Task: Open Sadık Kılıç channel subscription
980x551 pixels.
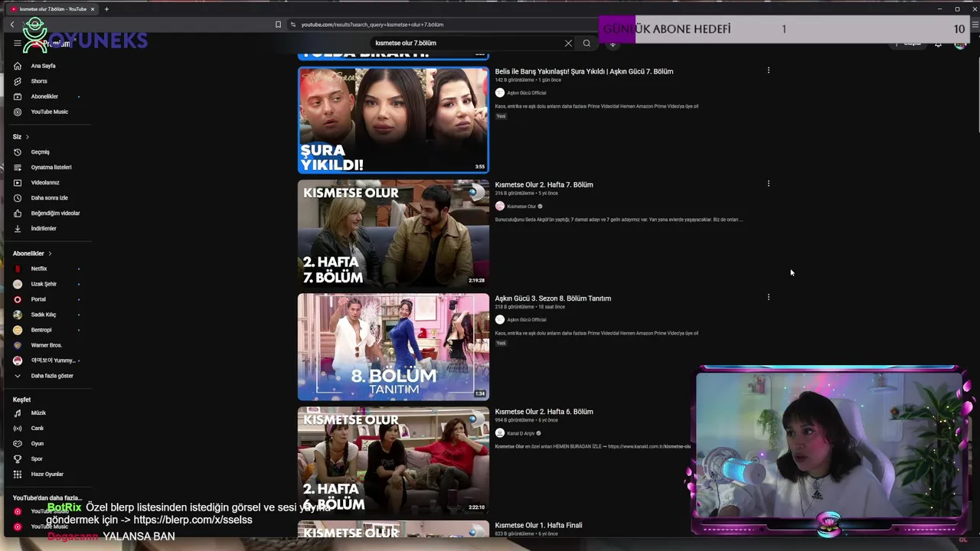Action: click(44, 315)
